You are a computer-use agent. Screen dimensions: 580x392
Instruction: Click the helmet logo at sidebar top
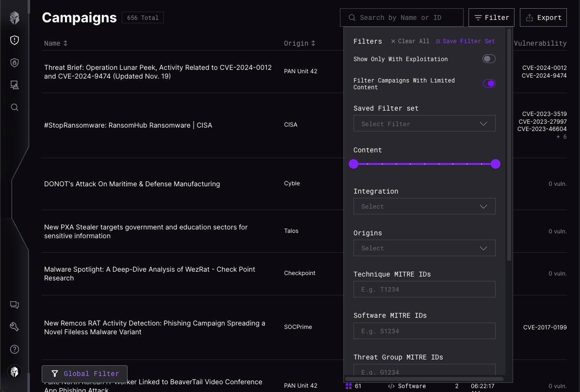pyautogui.click(x=15, y=18)
